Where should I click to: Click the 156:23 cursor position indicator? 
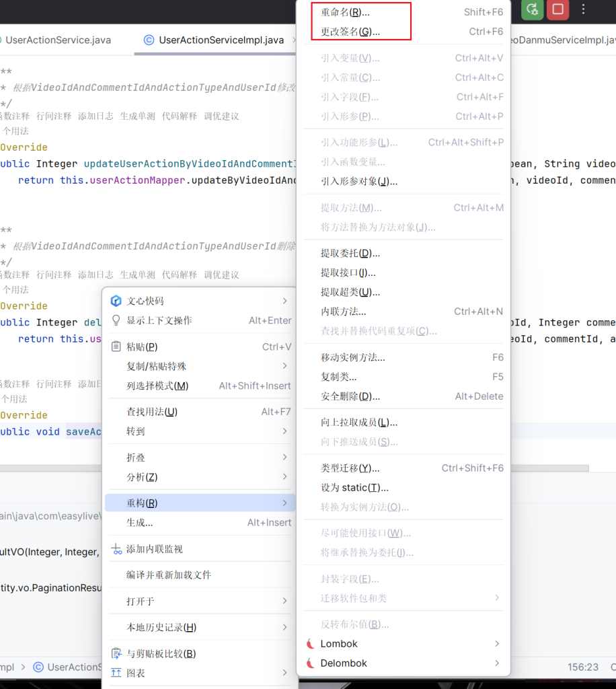[x=582, y=667]
